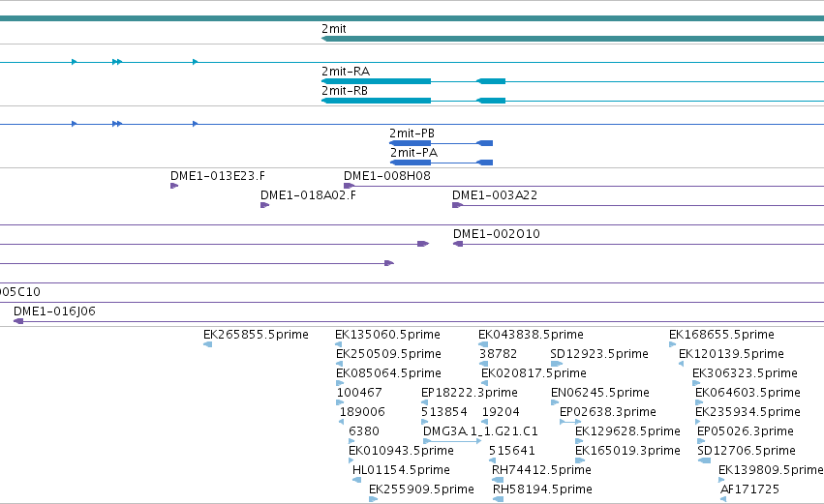Click the DME1-002O10 arrow glyph
Screen dimensions: 824x504
coord(458,244)
